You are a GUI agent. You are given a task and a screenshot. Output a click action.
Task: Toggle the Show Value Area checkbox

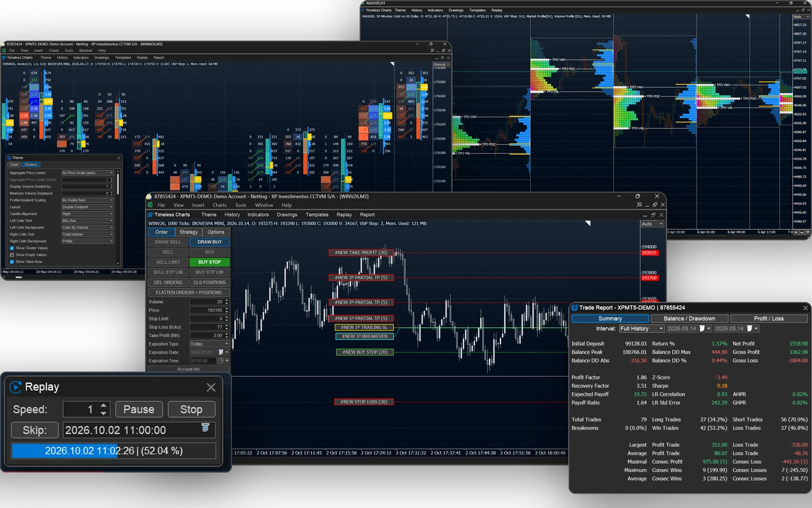coord(12,262)
